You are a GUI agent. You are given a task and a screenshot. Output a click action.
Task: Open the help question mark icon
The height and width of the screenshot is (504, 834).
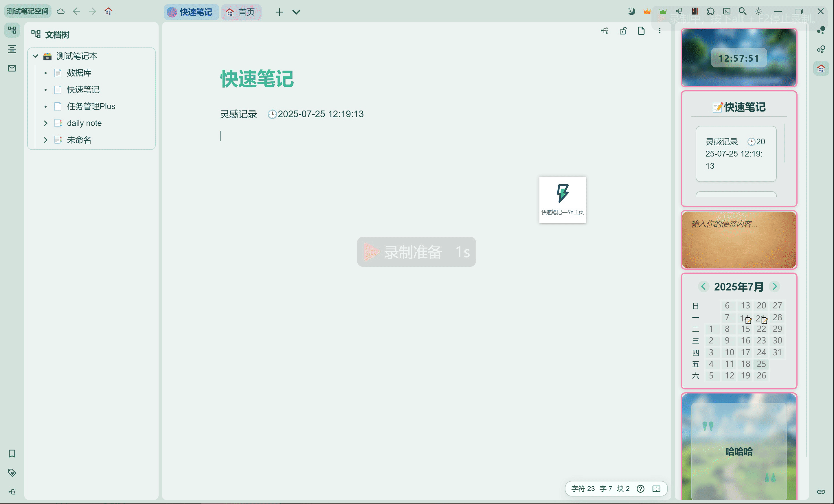coord(640,488)
